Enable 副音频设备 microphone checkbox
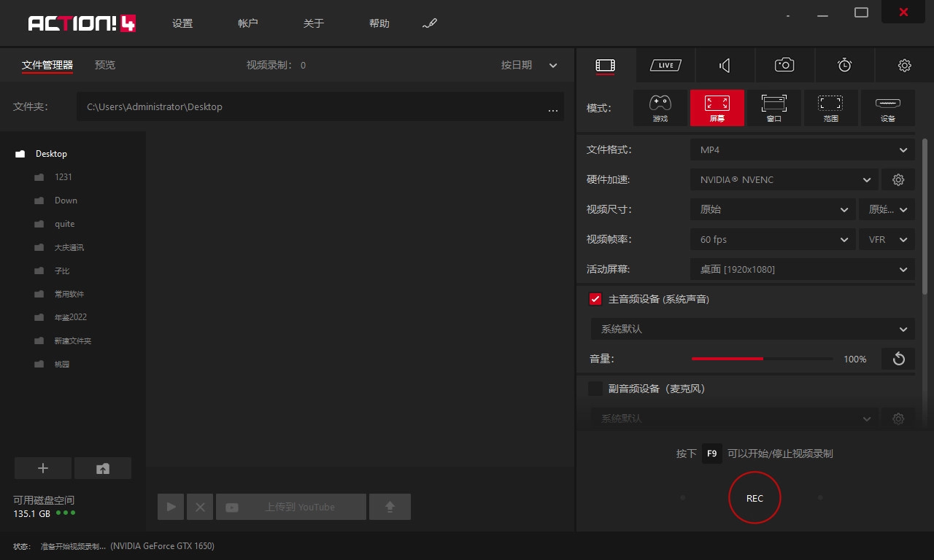 [595, 389]
